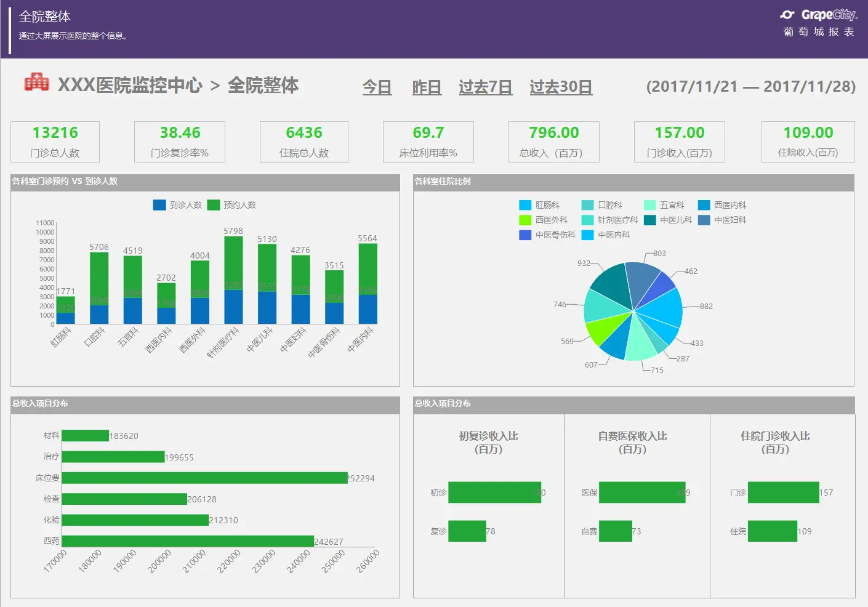Viewport: 868px width, 607px height.
Task: Click the 口腔科 pie legend swatch
Action: coord(588,205)
